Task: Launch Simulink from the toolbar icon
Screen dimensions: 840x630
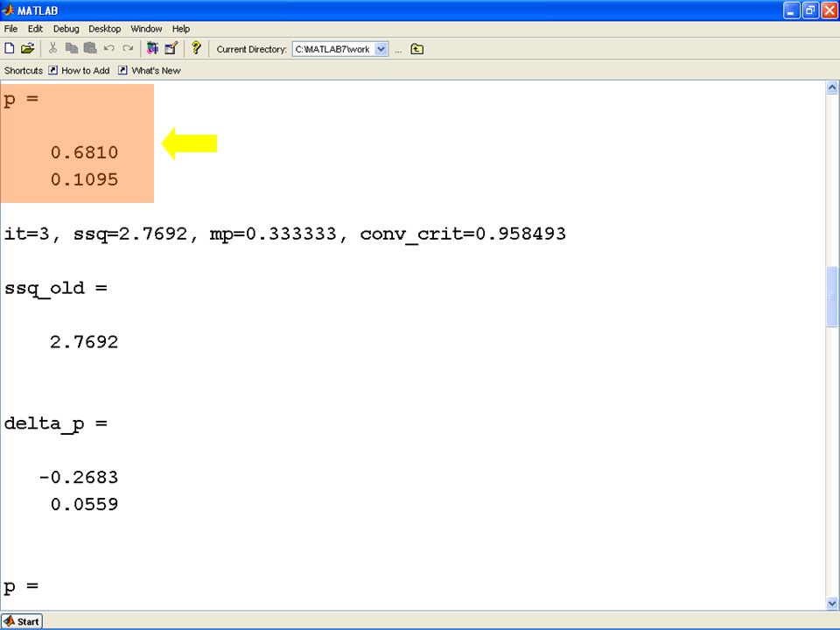Action: point(152,48)
